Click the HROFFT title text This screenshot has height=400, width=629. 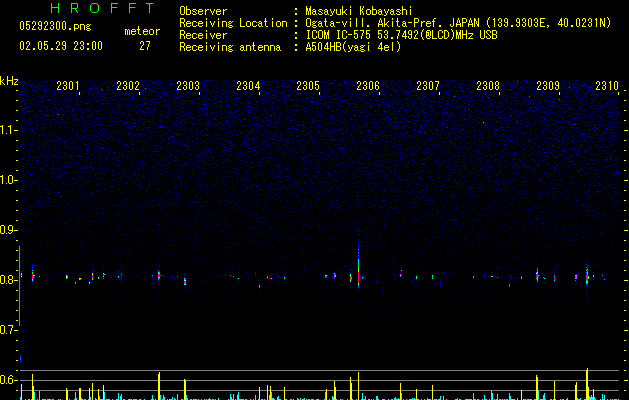pyautogui.click(x=102, y=8)
